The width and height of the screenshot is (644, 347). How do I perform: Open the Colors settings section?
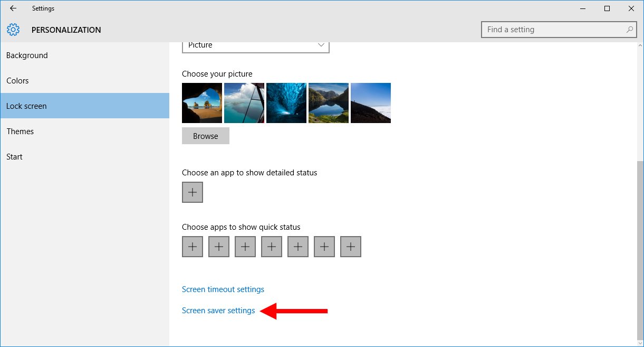pos(17,80)
